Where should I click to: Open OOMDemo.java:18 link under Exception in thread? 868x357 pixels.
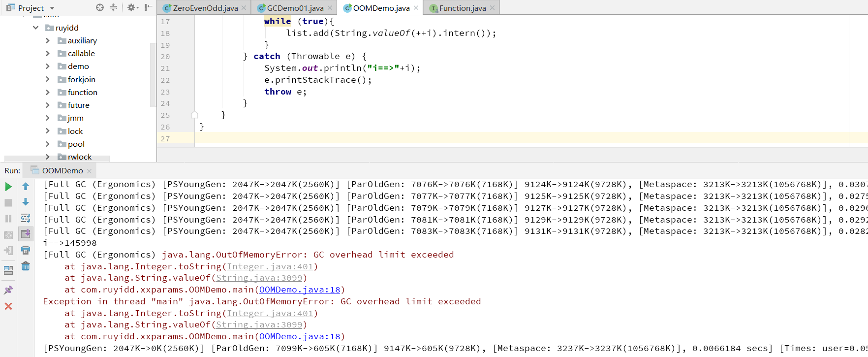pos(300,336)
